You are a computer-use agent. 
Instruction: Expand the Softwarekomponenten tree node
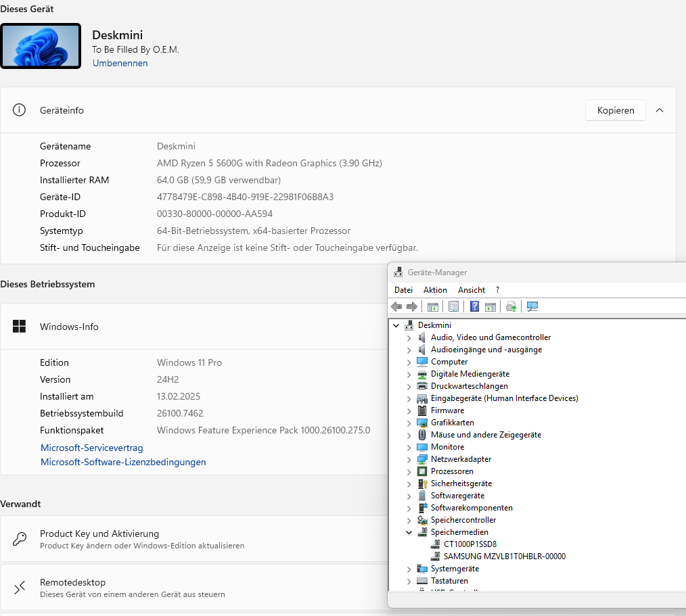pos(409,508)
